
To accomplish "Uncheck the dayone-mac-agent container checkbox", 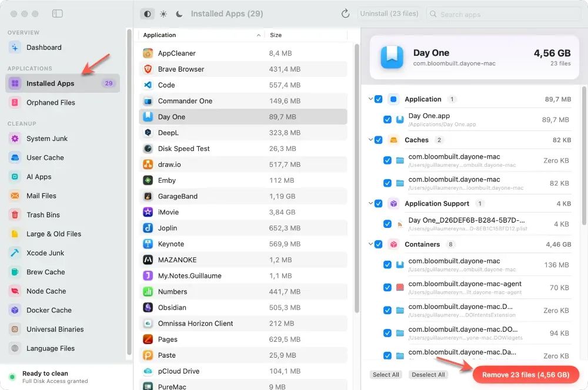I will tap(387, 288).
